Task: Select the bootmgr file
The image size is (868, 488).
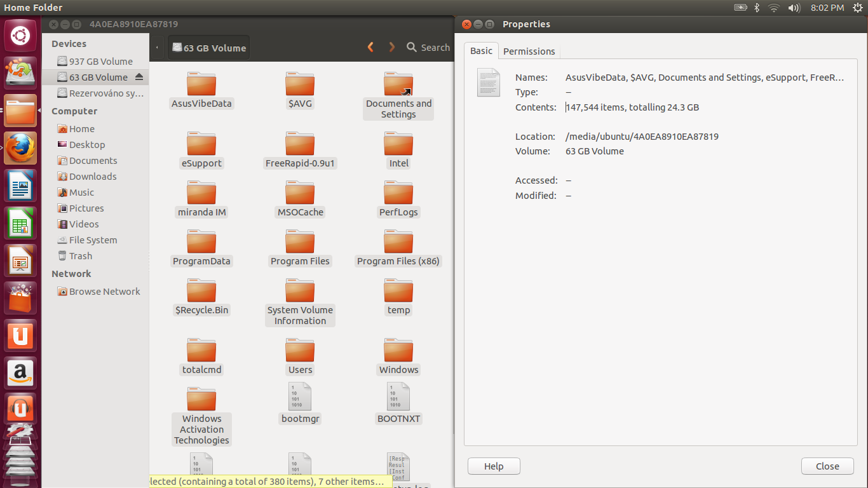Action: pos(300,403)
